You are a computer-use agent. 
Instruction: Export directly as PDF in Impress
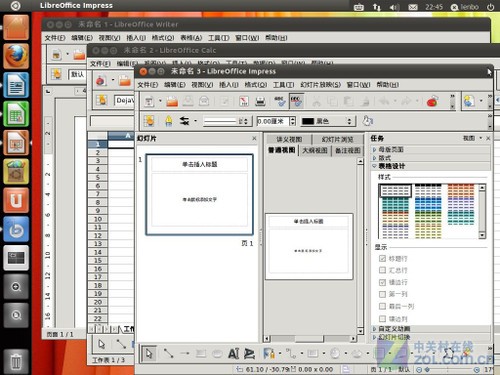244,101
